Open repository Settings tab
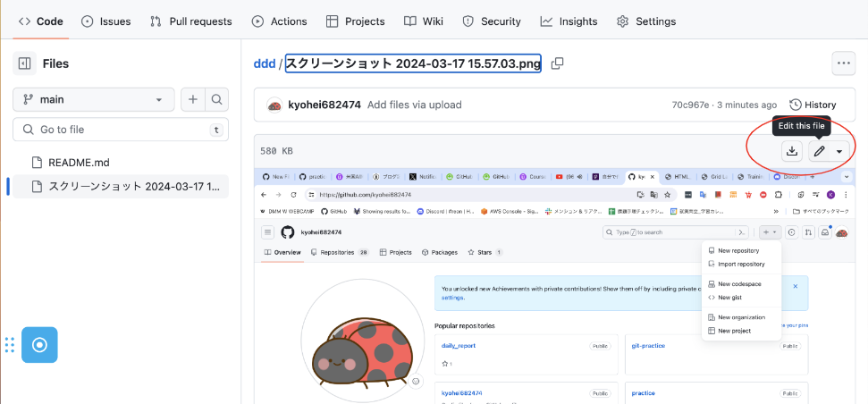 click(646, 21)
